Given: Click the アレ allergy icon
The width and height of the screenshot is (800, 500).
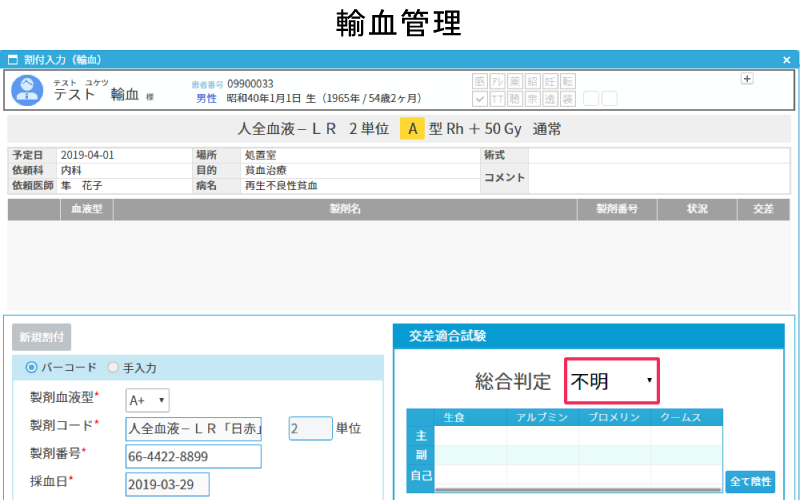Looking at the screenshot, I should pyautogui.click(x=498, y=81).
